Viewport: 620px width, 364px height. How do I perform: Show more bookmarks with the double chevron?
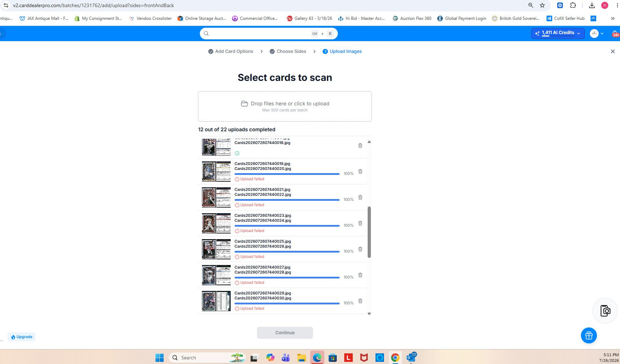click(x=613, y=18)
